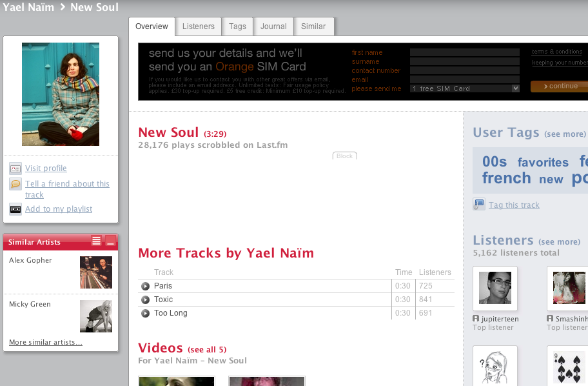Image resolution: width=588 pixels, height=386 pixels.
Task: Open the Tags tab
Action: (x=237, y=26)
